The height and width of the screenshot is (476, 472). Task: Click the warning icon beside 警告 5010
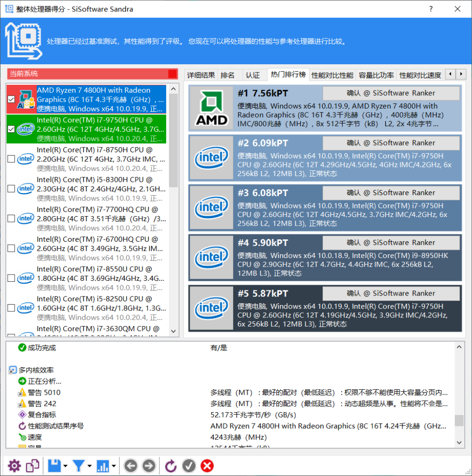click(x=21, y=393)
